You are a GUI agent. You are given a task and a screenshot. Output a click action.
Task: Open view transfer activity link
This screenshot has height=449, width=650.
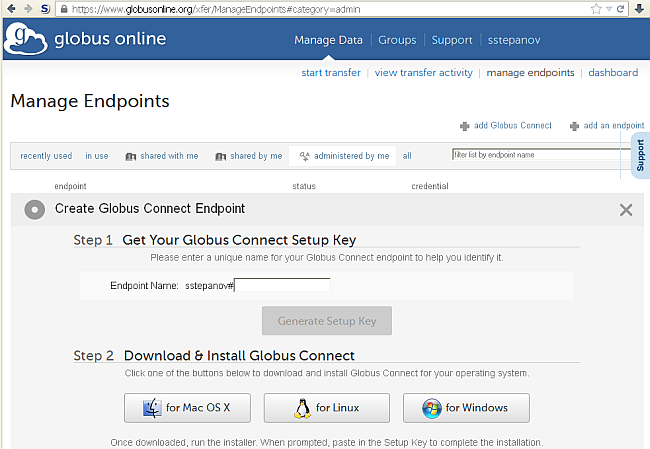[424, 73]
